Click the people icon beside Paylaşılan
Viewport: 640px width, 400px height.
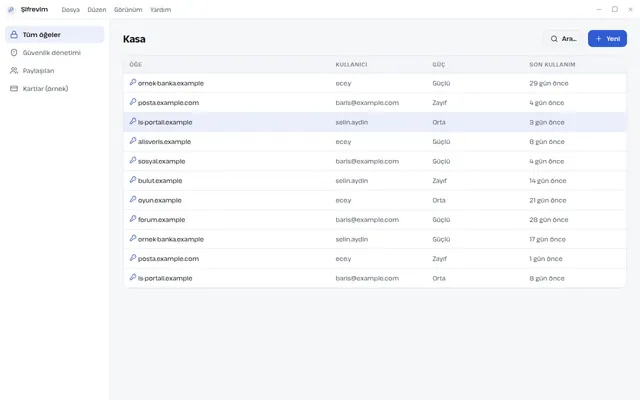coord(14,71)
